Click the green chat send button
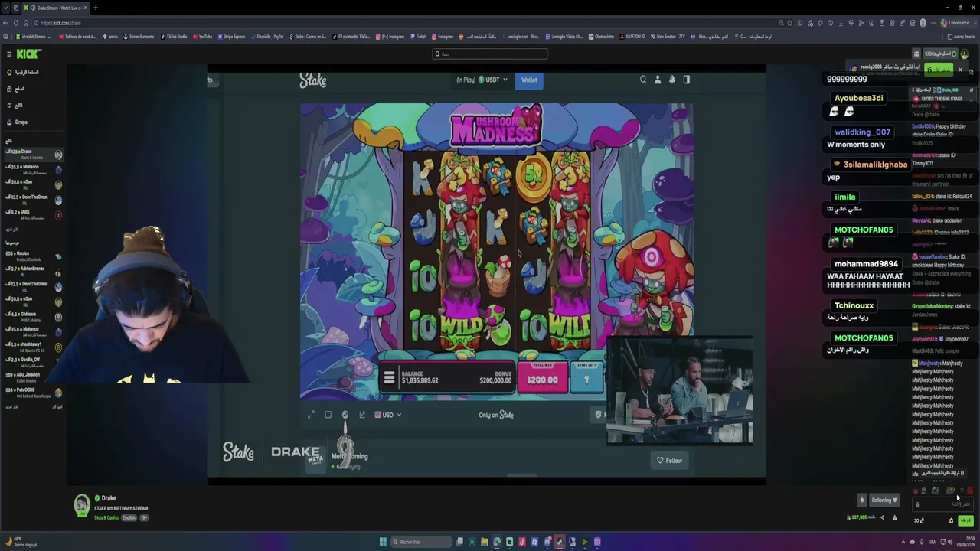980x551 pixels. [x=965, y=520]
